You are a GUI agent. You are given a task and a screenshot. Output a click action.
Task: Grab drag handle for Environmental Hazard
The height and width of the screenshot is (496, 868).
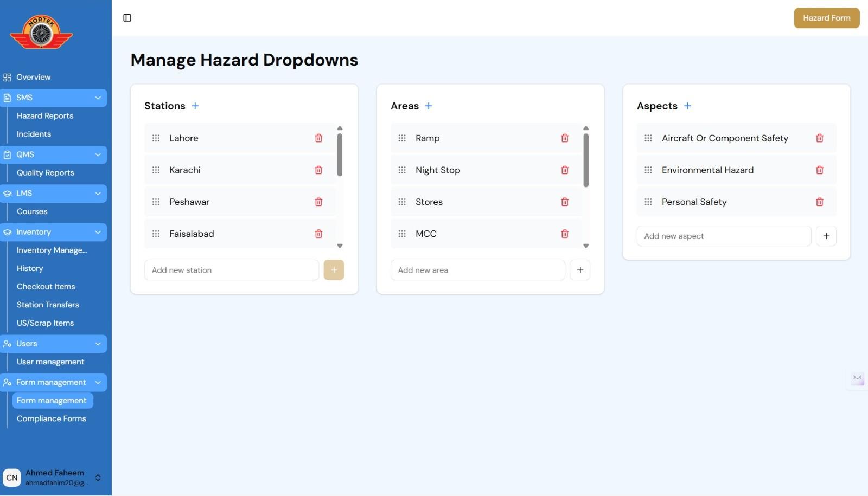pos(648,170)
